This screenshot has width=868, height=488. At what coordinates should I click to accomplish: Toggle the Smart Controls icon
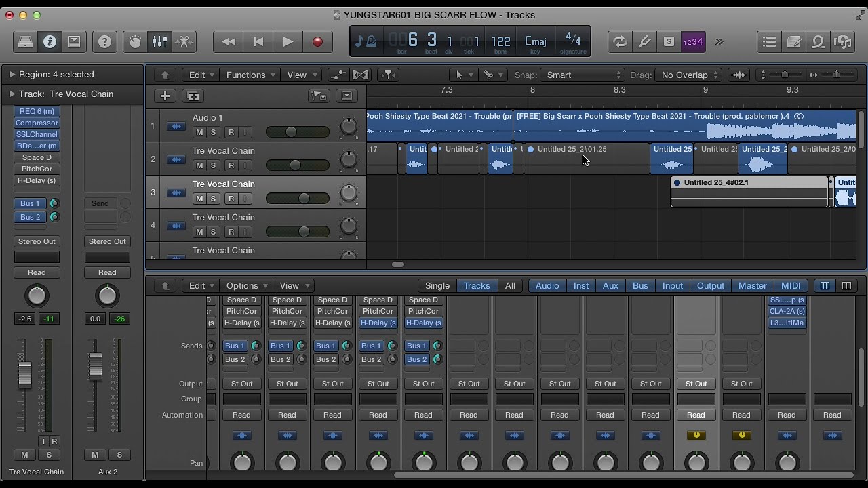(135, 42)
